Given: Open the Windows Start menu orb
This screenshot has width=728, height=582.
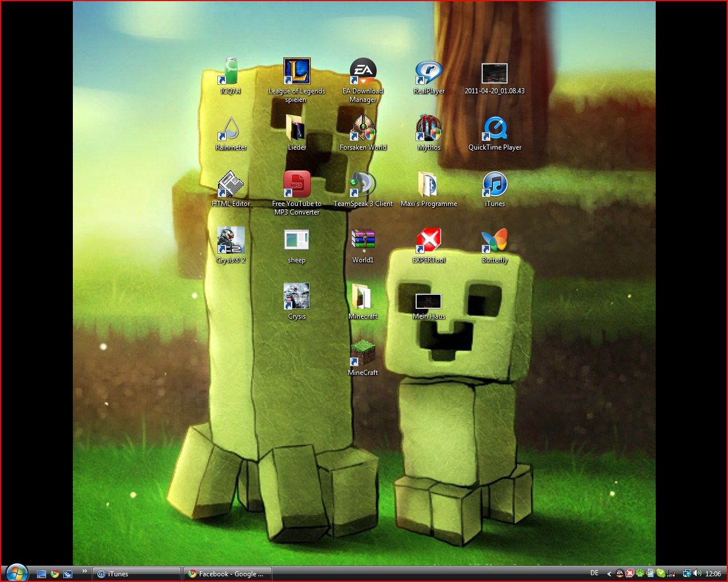Looking at the screenshot, I should click(17, 573).
